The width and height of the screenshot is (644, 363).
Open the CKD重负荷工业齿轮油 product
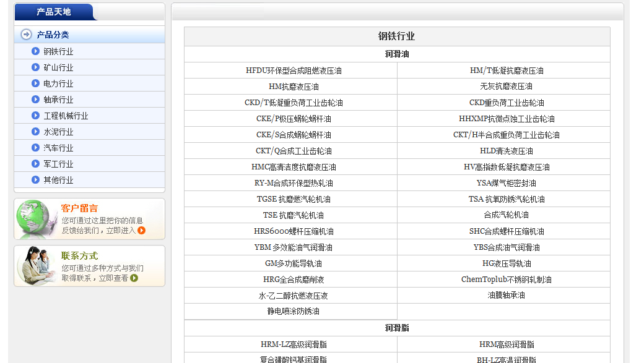(507, 103)
